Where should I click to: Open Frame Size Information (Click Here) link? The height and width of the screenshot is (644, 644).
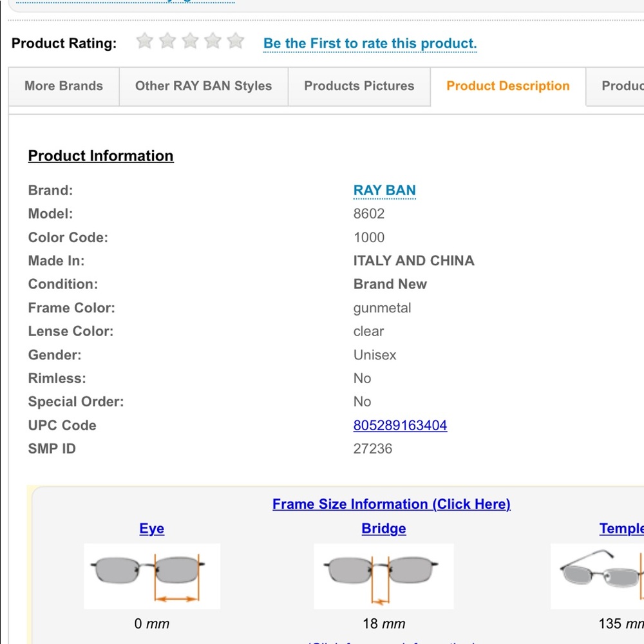point(392,504)
